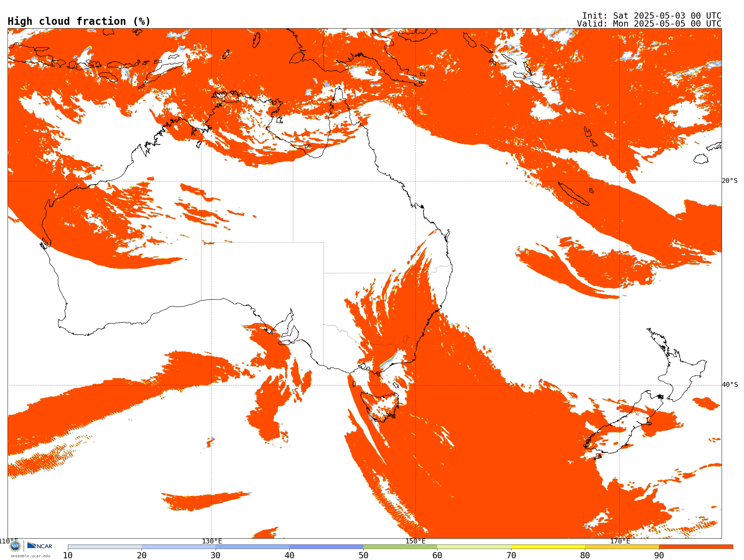Click the colorbar tick label 60
The height and width of the screenshot is (560, 744).
(x=437, y=556)
